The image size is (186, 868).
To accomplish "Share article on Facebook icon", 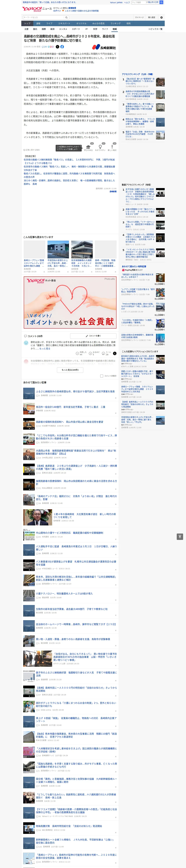I will (62, 47).
